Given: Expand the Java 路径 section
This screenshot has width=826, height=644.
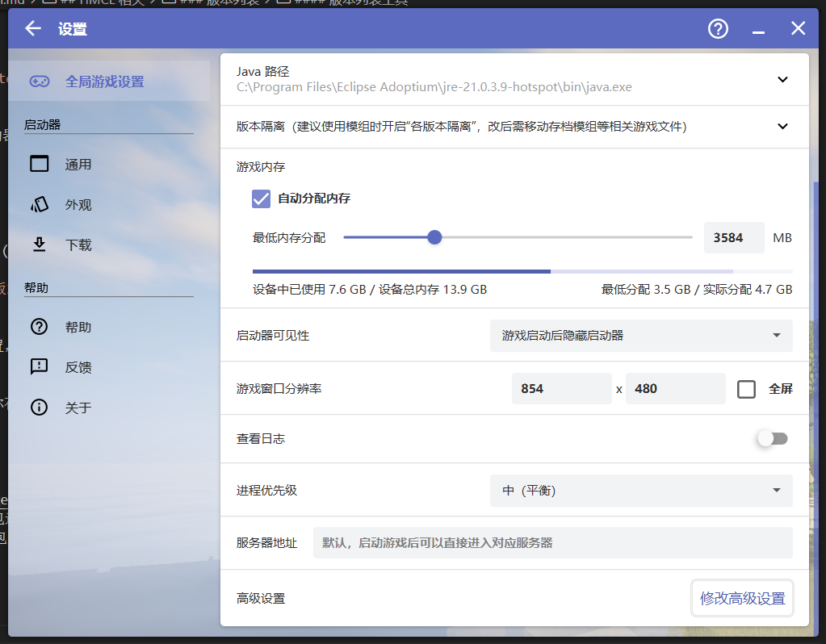Looking at the screenshot, I should coord(782,80).
